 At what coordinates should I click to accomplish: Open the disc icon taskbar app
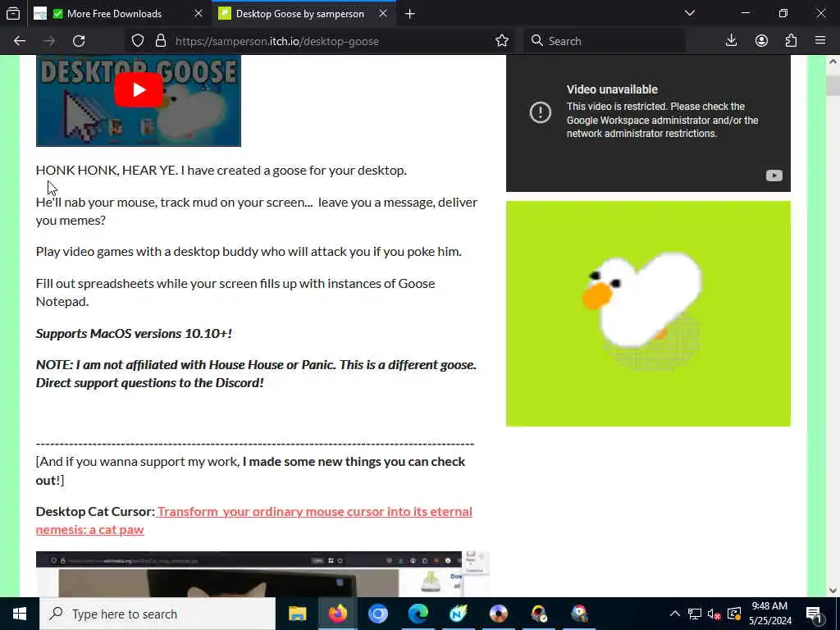click(498, 614)
